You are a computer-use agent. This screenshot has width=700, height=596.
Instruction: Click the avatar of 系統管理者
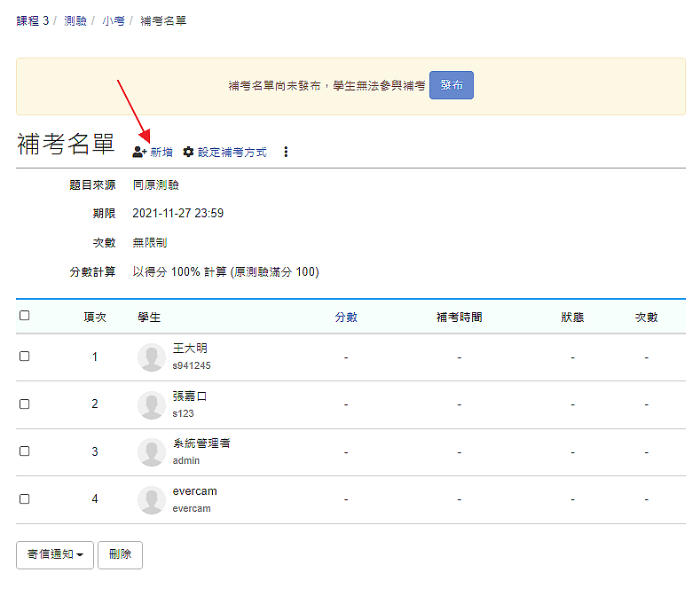[x=152, y=452]
